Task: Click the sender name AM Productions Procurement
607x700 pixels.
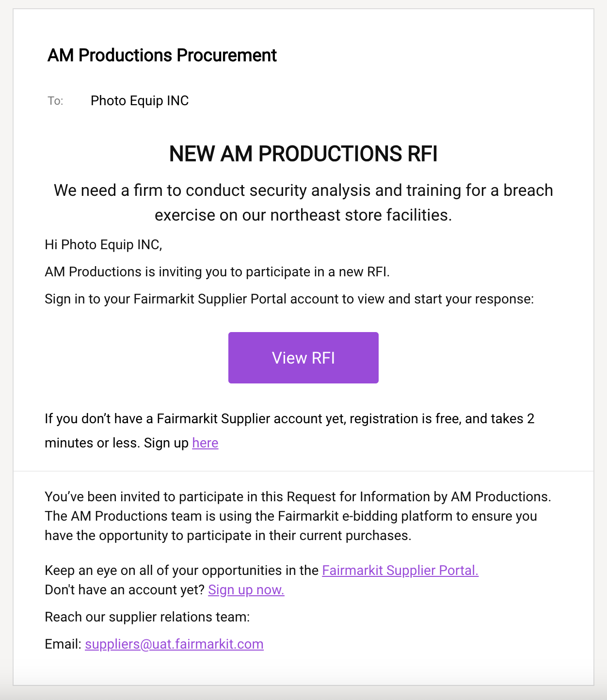Action: point(162,55)
